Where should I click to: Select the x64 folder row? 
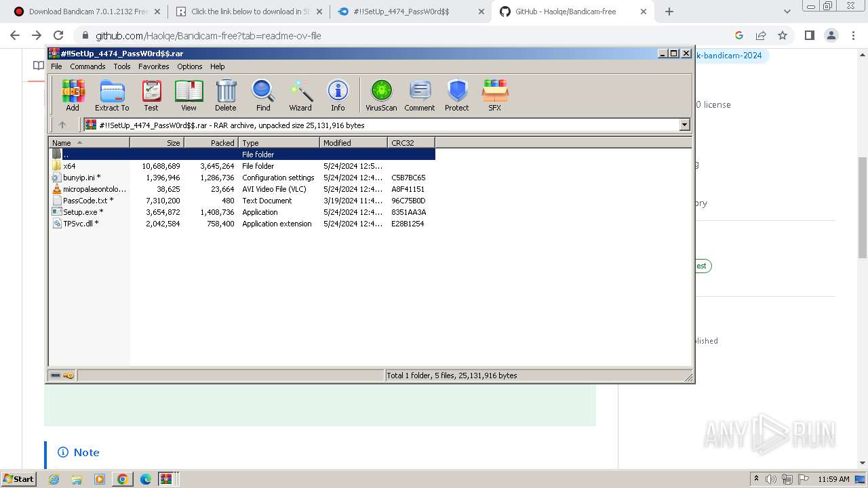pos(242,166)
